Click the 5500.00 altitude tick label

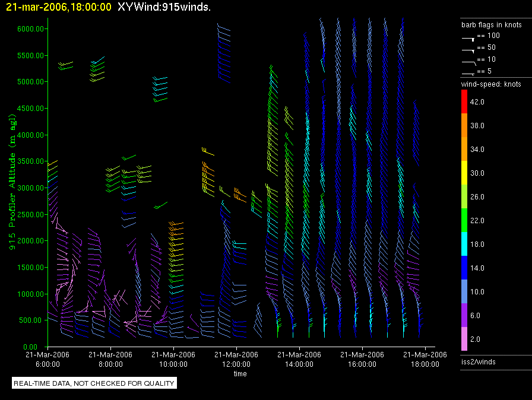pos(30,55)
